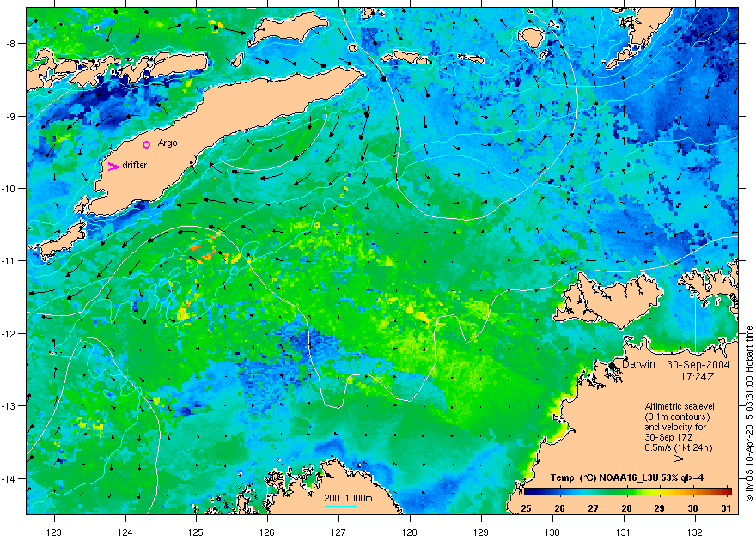Click the color bar tick label '31'
This screenshot has height=541, width=756.
tap(726, 508)
